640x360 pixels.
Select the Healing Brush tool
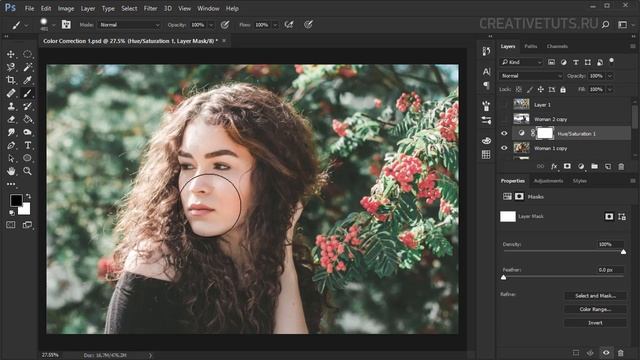11,93
